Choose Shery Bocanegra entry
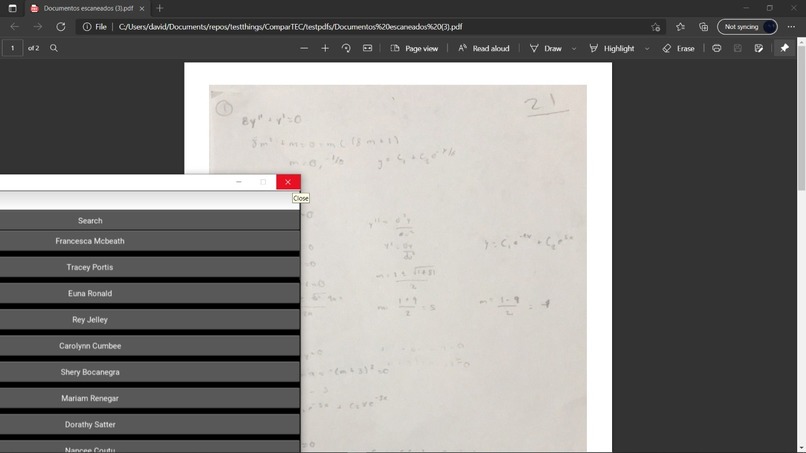The width and height of the screenshot is (806, 453). 150,372
